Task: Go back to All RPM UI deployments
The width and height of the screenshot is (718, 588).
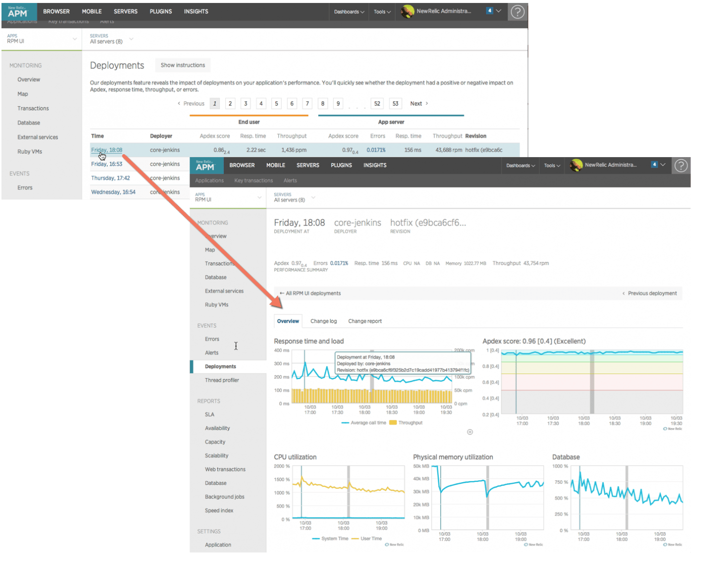Action: tap(310, 293)
